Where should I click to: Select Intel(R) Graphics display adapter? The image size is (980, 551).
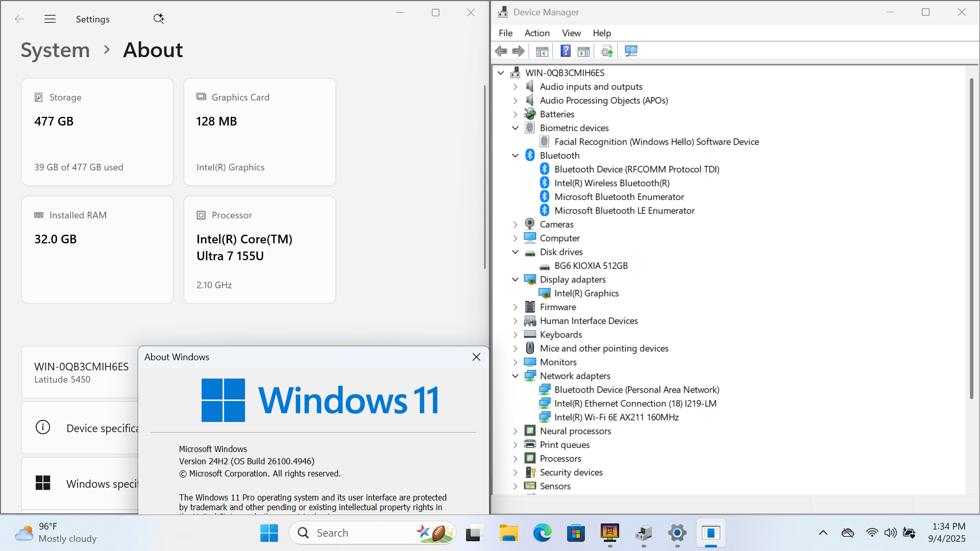pyautogui.click(x=586, y=293)
